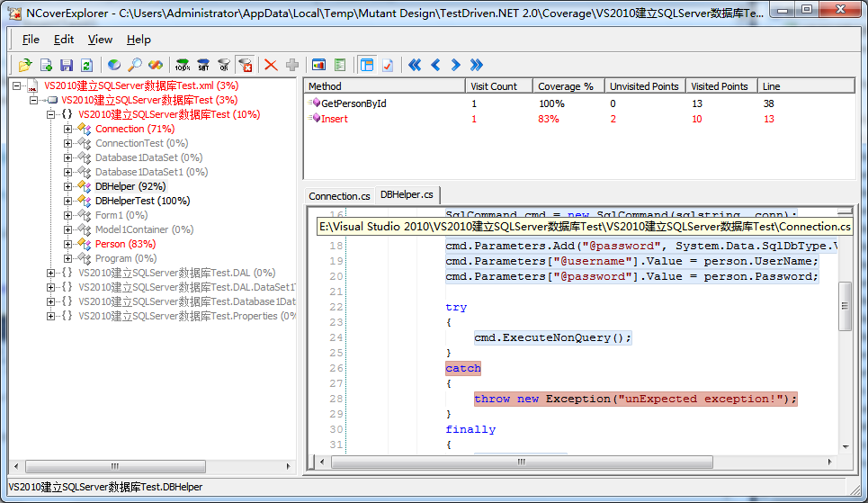Expand the Form1 (0%) node
Screen dimensions: 868x503
click(x=68, y=215)
